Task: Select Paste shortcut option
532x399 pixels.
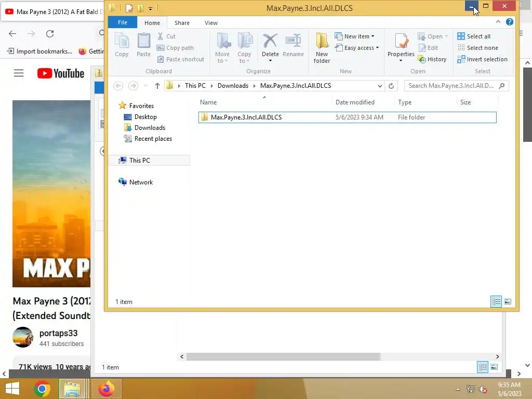Action: pyautogui.click(x=181, y=59)
